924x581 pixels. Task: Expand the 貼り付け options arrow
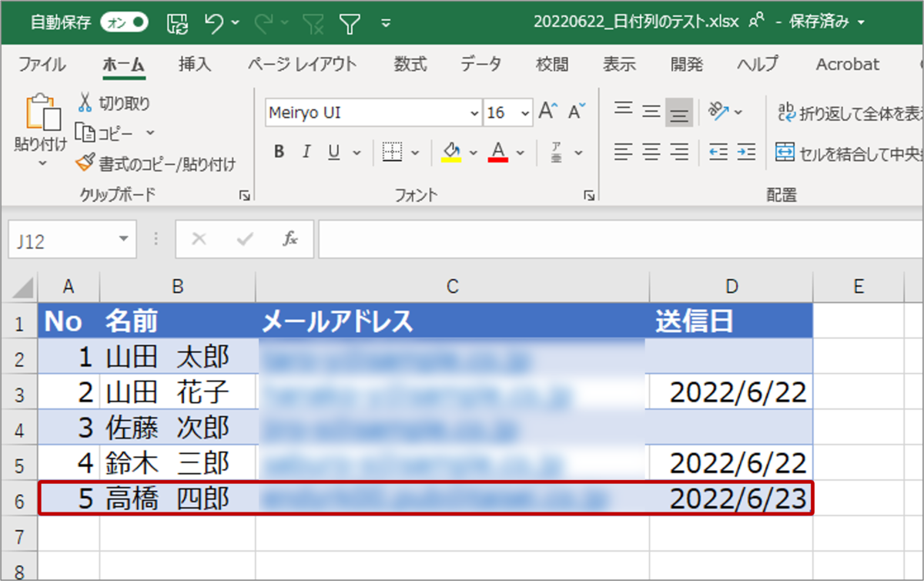coord(42,163)
